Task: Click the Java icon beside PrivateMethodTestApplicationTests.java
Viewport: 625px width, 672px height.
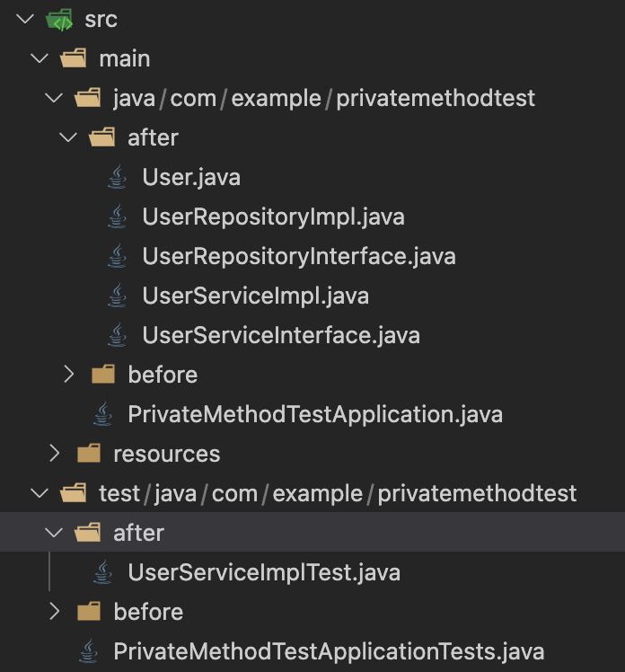Action: [x=88, y=651]
